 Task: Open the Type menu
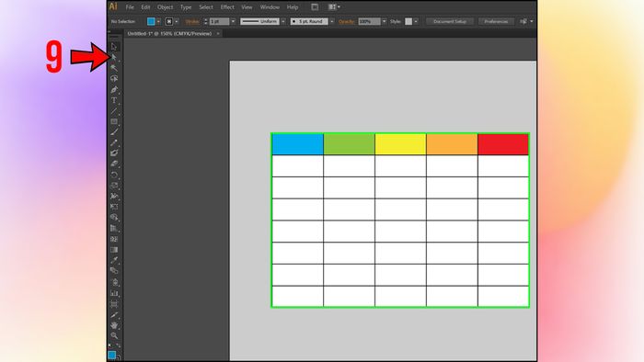tap(186, 7)
